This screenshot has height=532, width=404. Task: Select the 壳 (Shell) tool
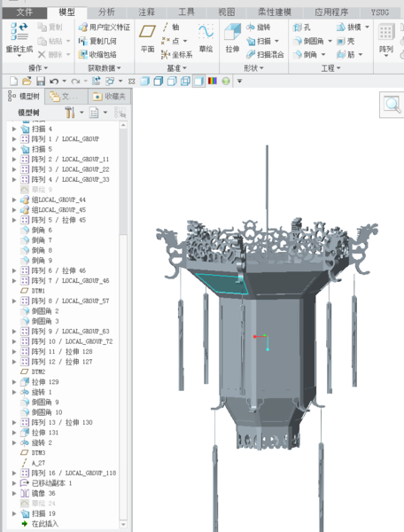[x=346, y=41]
